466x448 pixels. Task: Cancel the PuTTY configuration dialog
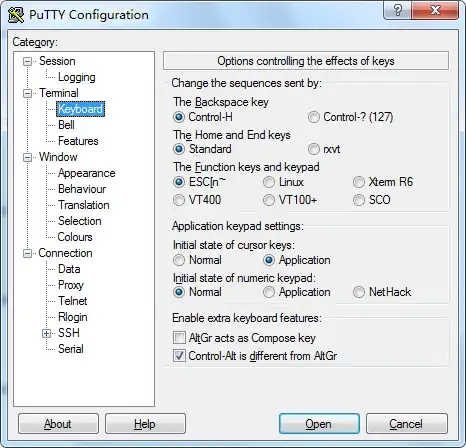click(x=407, y=424)
